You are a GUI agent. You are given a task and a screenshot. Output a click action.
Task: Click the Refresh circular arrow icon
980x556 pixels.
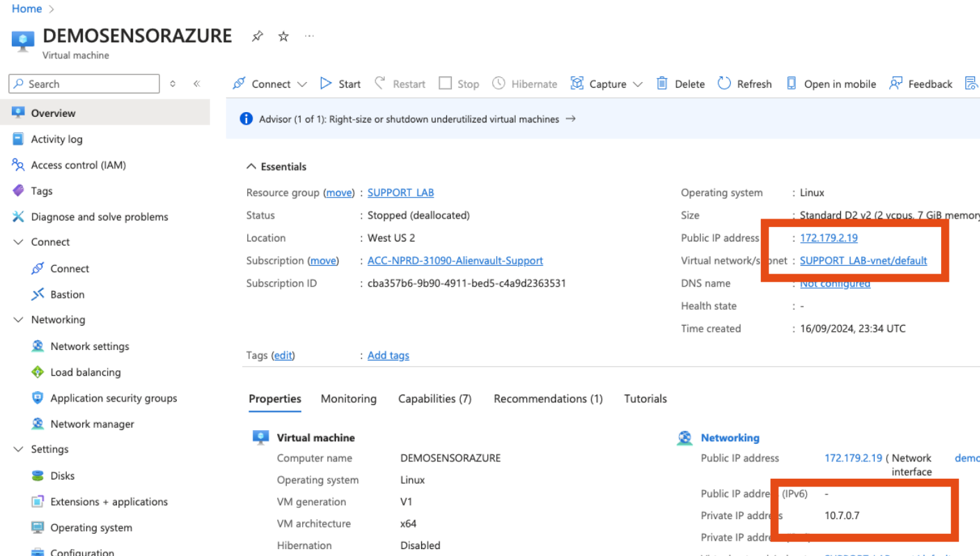pos(725,84)
